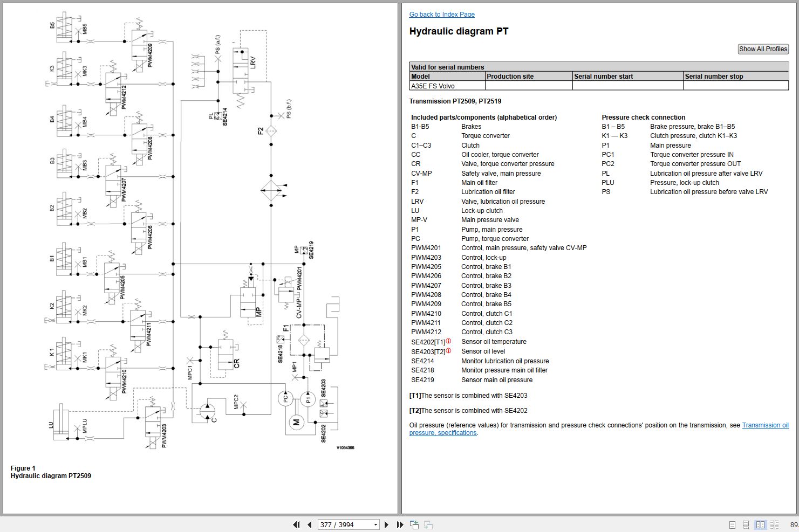Image resolution: width=799 pixels, height=532 pixels.
Task: Open the page number dropdown arrow
Action: click(375, 524)
